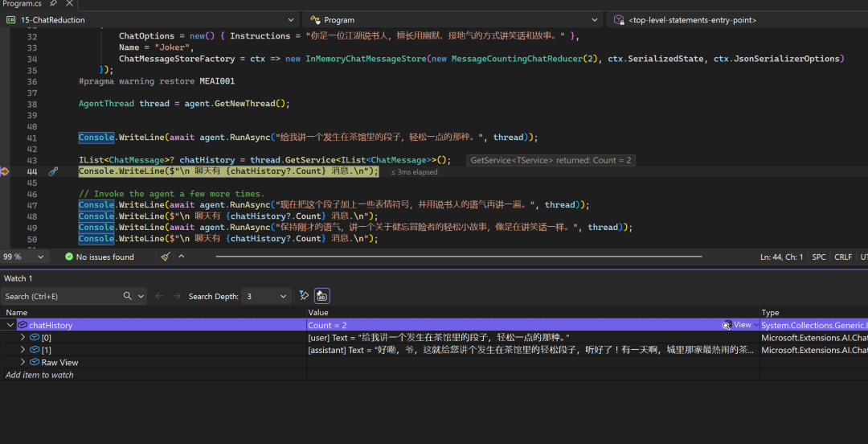Collapse the chatHistory watch item
Image resolution: width=868 pixels, height=444 pixels.
coord(10,325)
